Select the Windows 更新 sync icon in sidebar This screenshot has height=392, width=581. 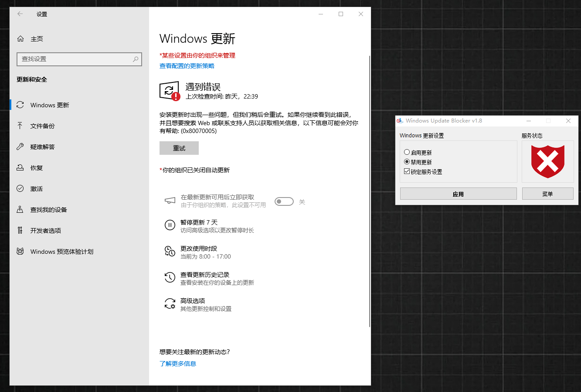(x=20, y=105)
